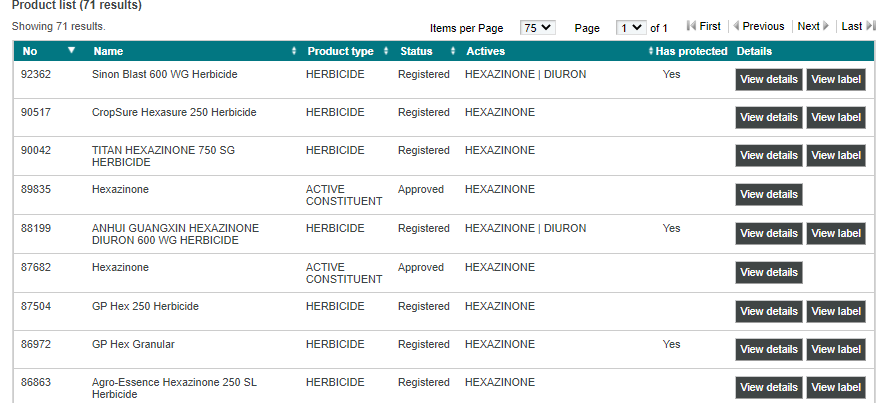This screenshot has width=888, height=404.
Task: Click Has protected column header
Action: pos(692,51)
